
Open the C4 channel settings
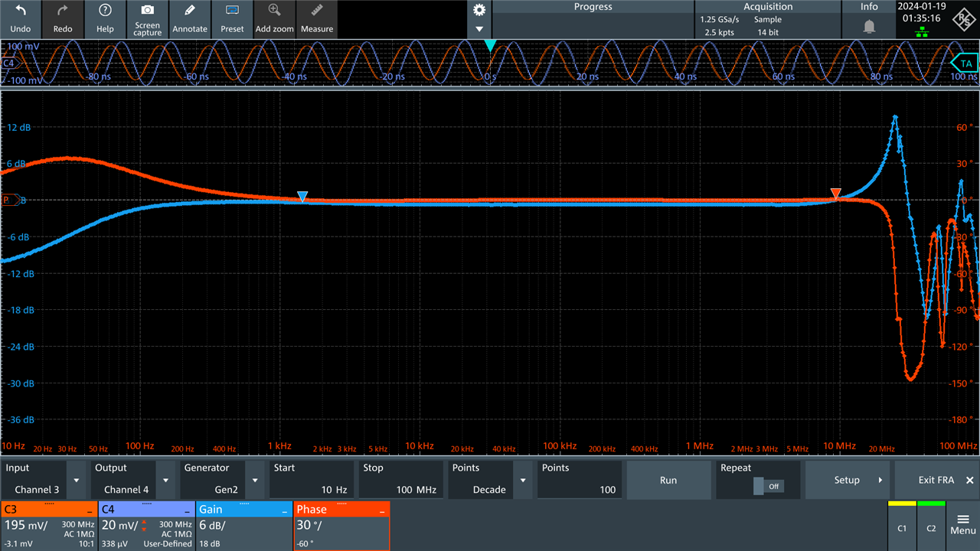point(146,526)
